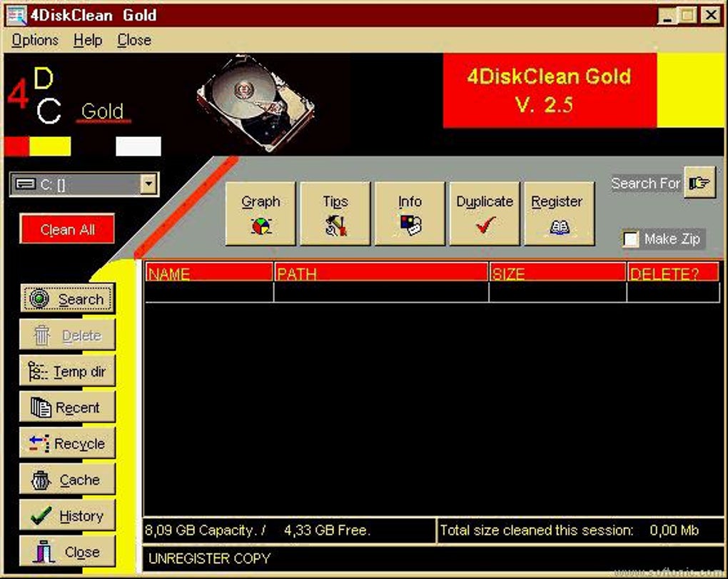Minimize the 4DiskClean window
Viewport: 728px width, 579px height.
[667, 16]
